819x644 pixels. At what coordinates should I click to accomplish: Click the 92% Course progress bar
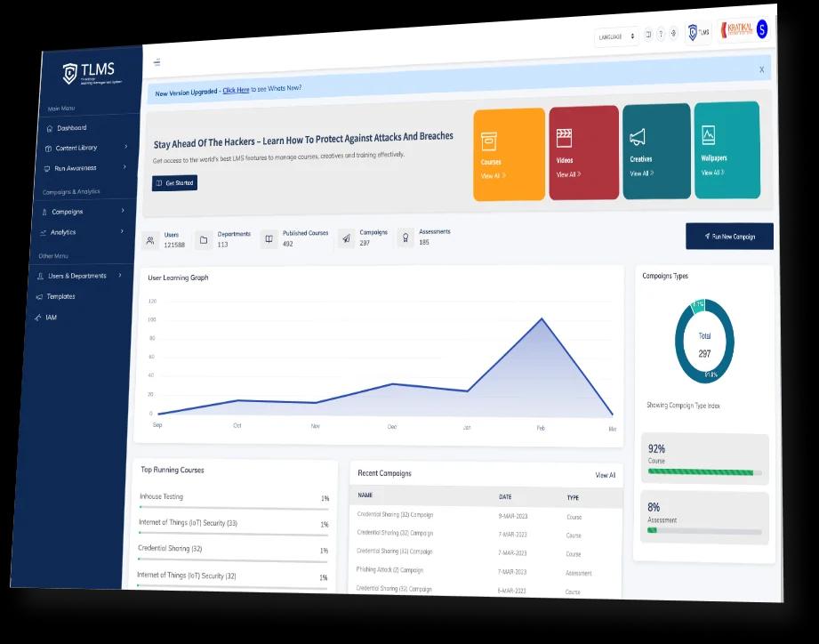tap(704, 472)
